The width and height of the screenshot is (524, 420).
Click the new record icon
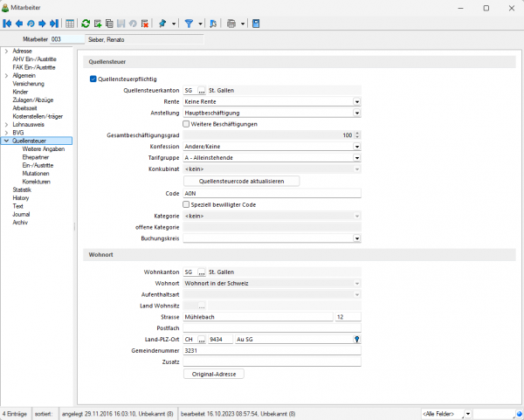pyautogui.click(x=97, y=24)
